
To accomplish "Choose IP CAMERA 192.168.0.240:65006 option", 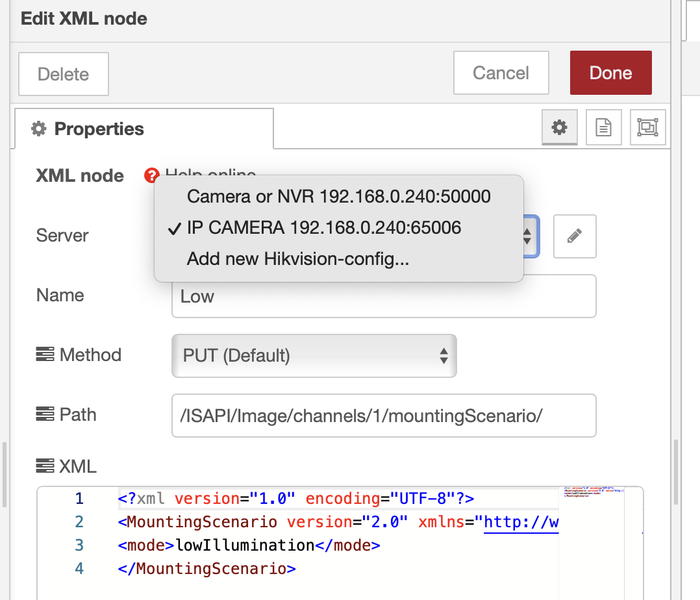I will [x=323, y=228].
